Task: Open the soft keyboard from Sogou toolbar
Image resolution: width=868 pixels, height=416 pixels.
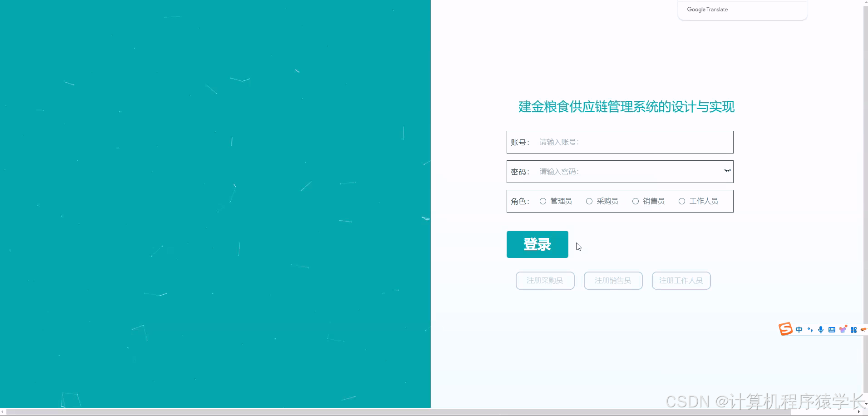Action: click(x=832, y=330)
